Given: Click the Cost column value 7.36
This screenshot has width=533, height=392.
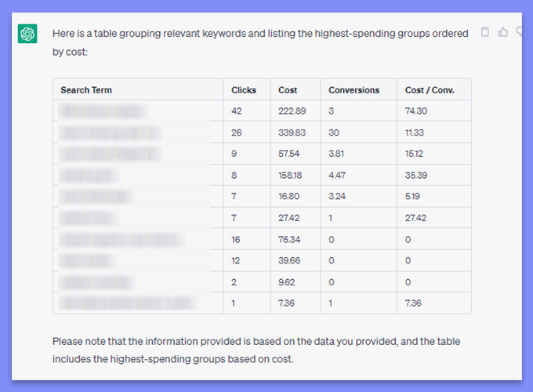Looking at the screenshot, I should click(x=287, y=303).
